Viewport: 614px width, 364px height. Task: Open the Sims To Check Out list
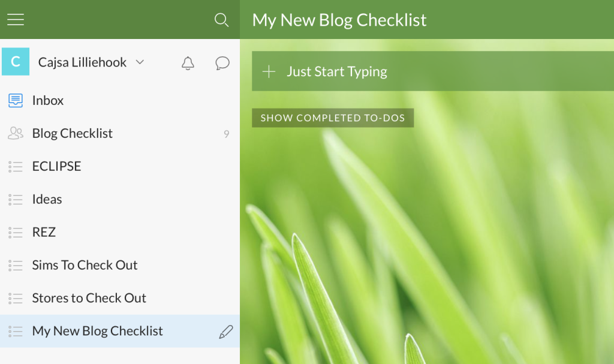tap(85, 265)
